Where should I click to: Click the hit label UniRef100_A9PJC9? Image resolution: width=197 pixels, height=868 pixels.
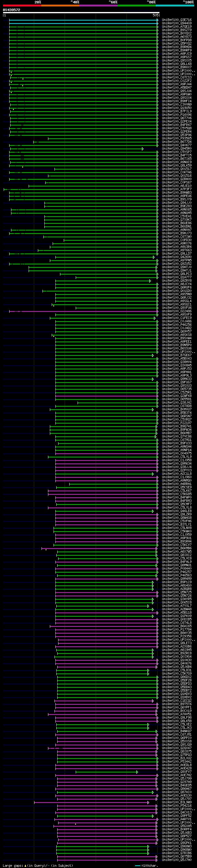click(x=177, y=54)
